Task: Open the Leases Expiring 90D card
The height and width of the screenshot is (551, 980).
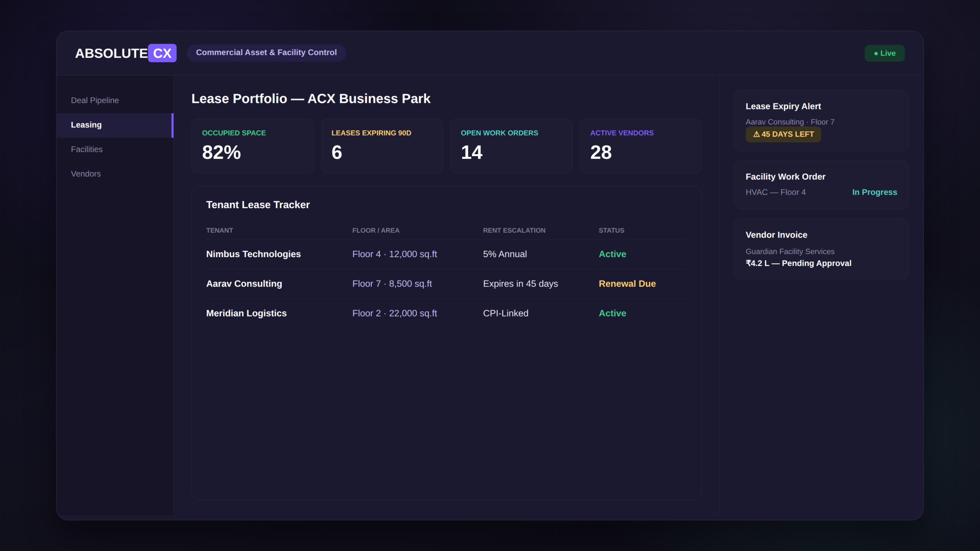Action: click(x=382, y=146)
